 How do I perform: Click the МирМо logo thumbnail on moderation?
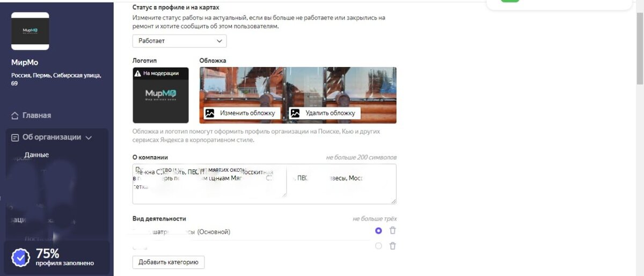click(x=160, y=96)
